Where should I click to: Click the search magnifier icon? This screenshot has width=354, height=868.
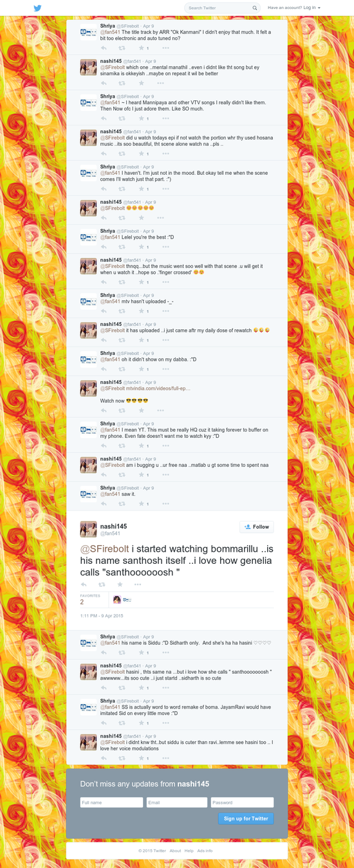pyautogui.click(x=255, y=8)
